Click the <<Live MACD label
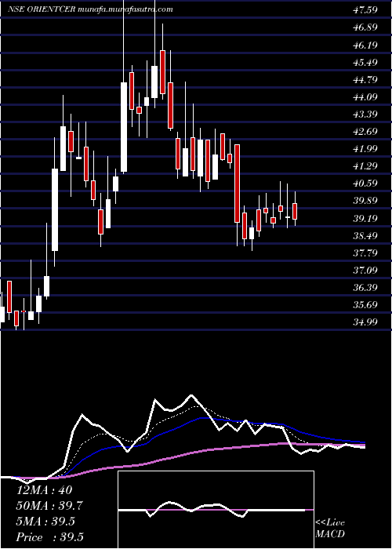 tap(330, 529)
